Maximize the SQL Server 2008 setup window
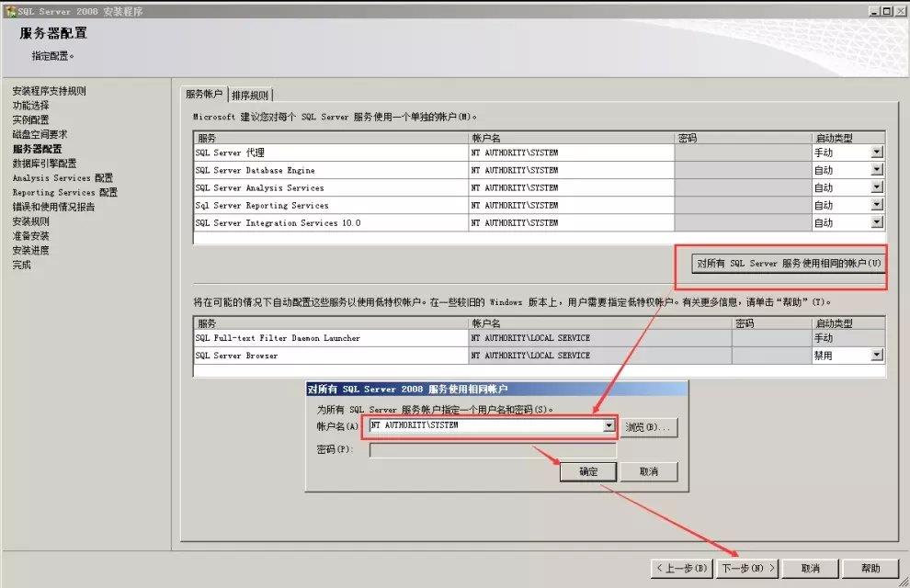 click(x=885, y=10)
